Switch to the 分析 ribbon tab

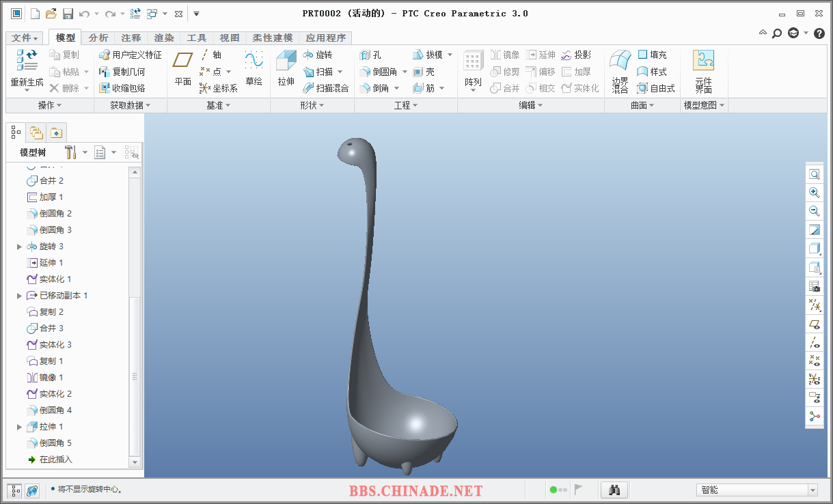[x=98, y=38]
